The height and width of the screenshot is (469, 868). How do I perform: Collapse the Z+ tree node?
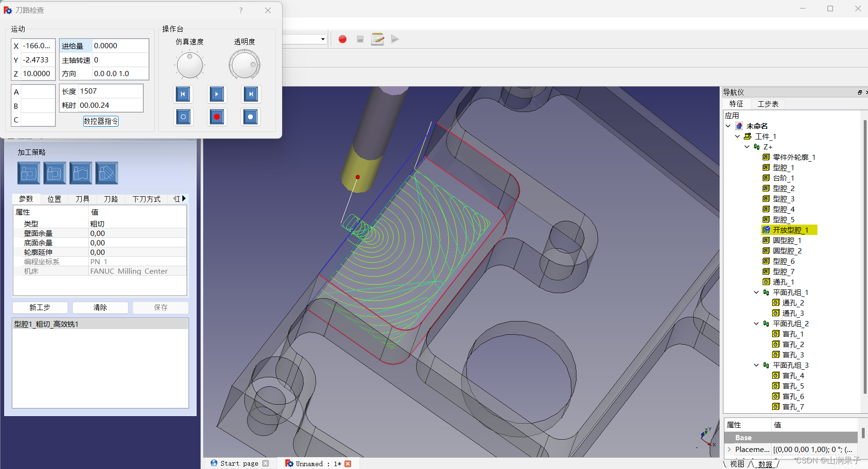tap(747, 147)
